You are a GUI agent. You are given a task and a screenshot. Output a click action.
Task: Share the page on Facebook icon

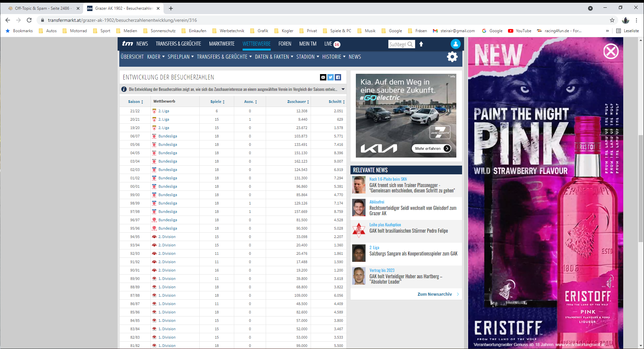point(338,77)
